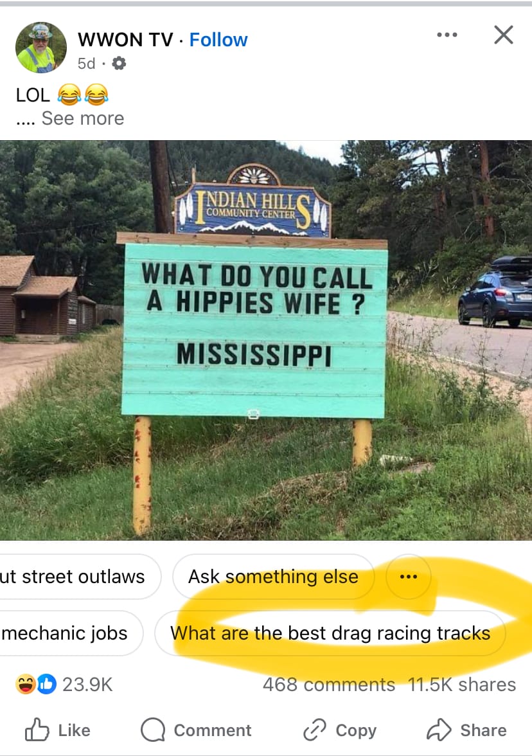View the haha and like reaction icons
Screen dimensions: 532x756
pos(36,684)
